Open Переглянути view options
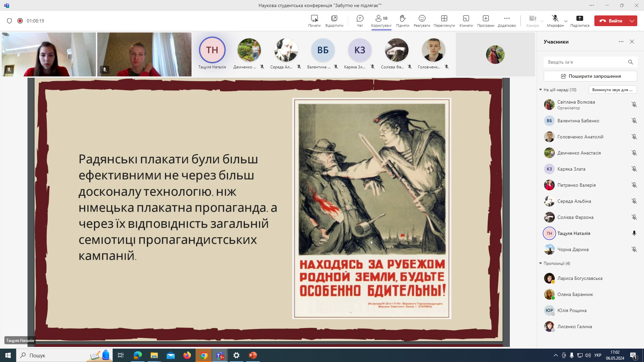Image resolution: width=644 pixels, height=362 pixels. point(444,21)
